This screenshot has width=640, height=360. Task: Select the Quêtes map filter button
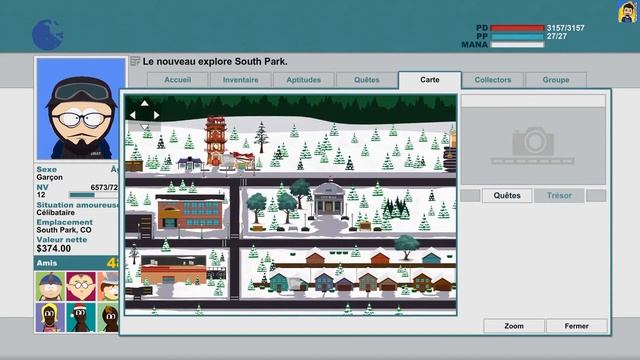point(507,196)
